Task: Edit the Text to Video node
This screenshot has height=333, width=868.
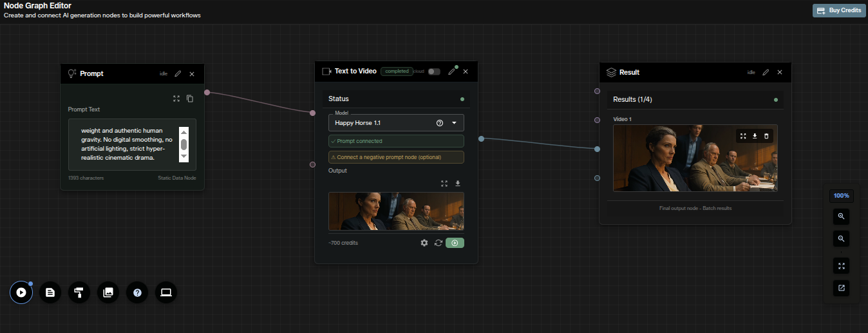Action: tap(451, 71)
